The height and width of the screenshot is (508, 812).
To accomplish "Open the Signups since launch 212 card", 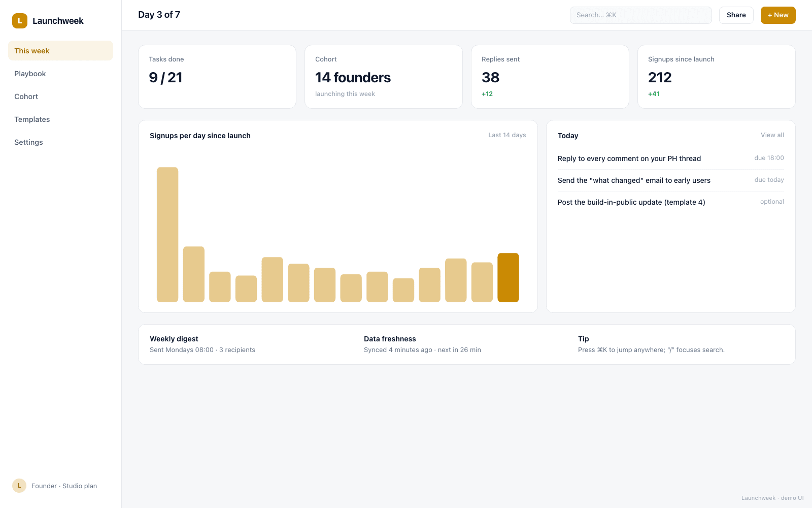I will click(x=717, y=77).
